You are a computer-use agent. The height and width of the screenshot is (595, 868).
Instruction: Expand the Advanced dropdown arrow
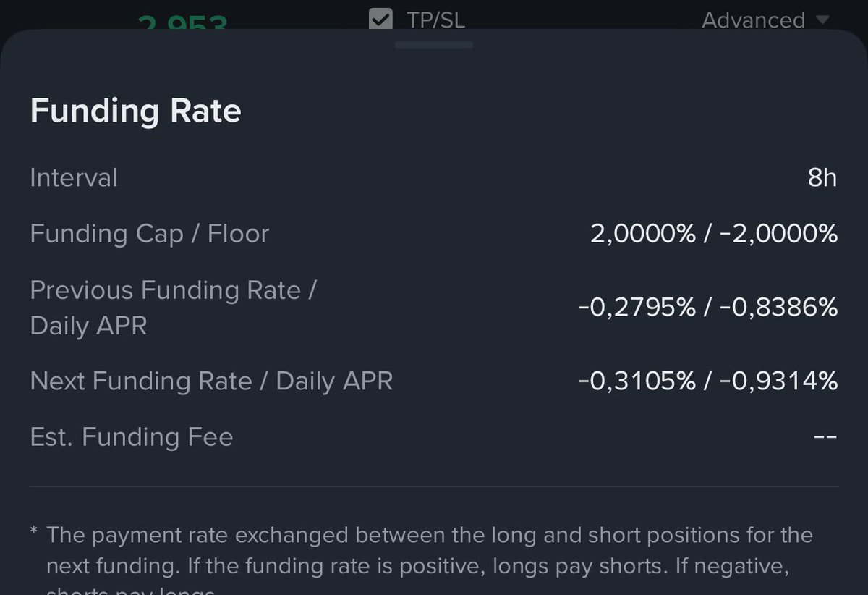pyautogui.click(x=822, y=20)
